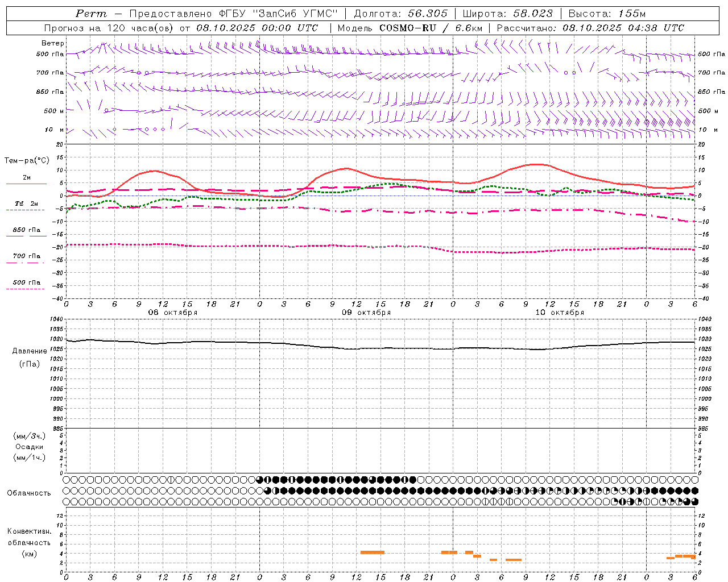Select the "Модель COSMO-RU / 6.6км" text
Image resolution: width=728 pixels, height=582 pixels.
pos(410,28)
